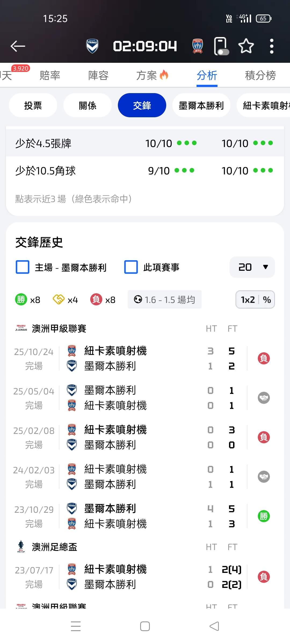Open the 陣容 tab
Image resolution: width=290 pixels, height=644 pixels.
[98, 75]
